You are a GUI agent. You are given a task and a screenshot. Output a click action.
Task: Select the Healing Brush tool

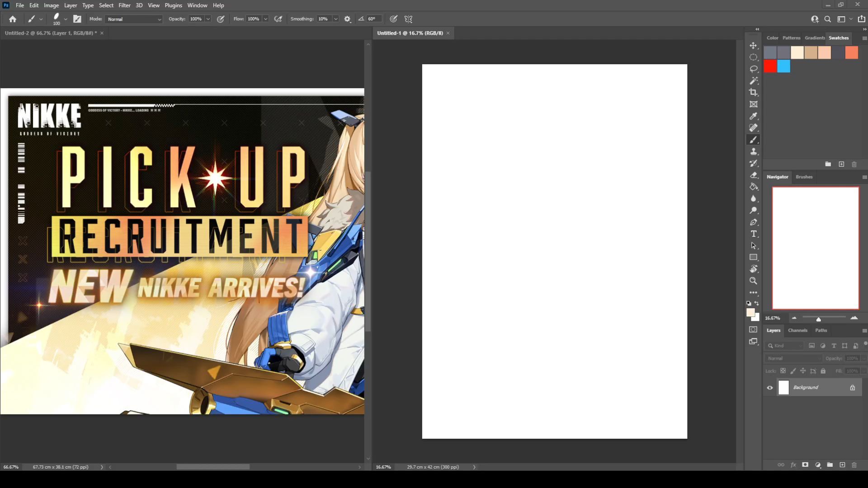[753, 128]
